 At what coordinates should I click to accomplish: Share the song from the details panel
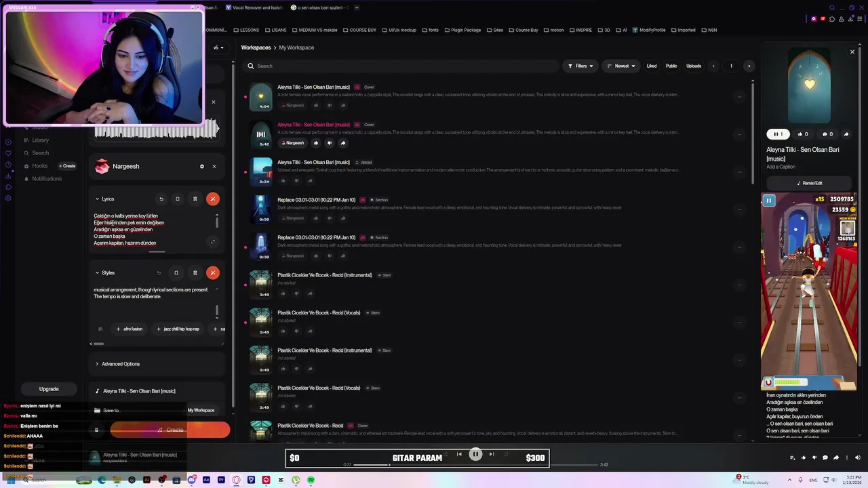[846, 134]
